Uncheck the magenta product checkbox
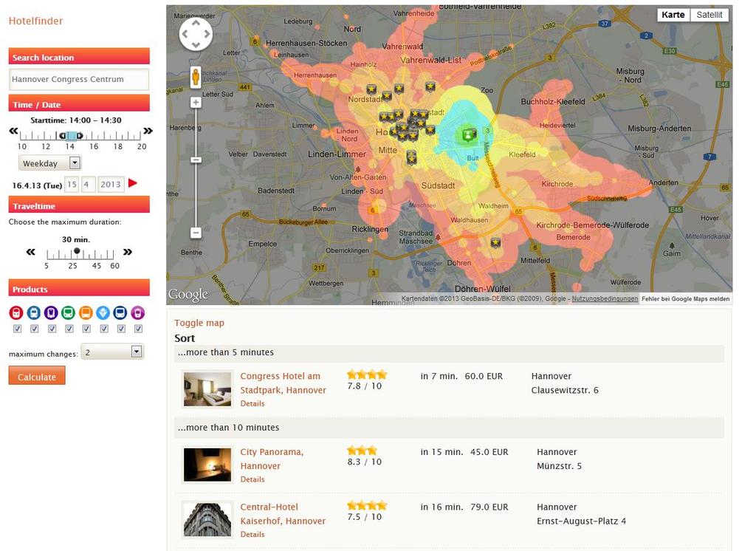756x551 pixels. click(138, 329)
